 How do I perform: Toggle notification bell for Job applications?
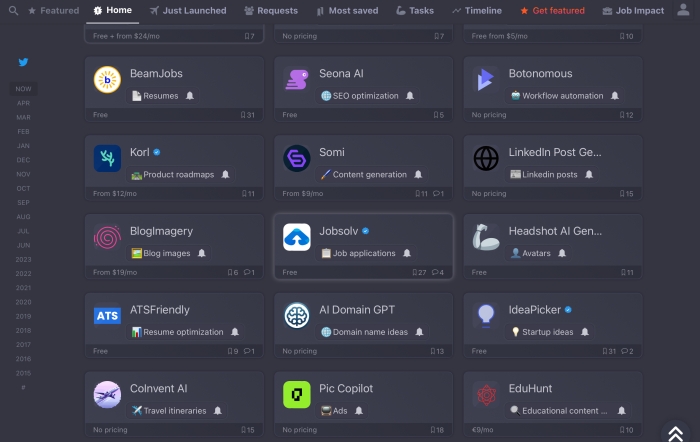(407, 253)
